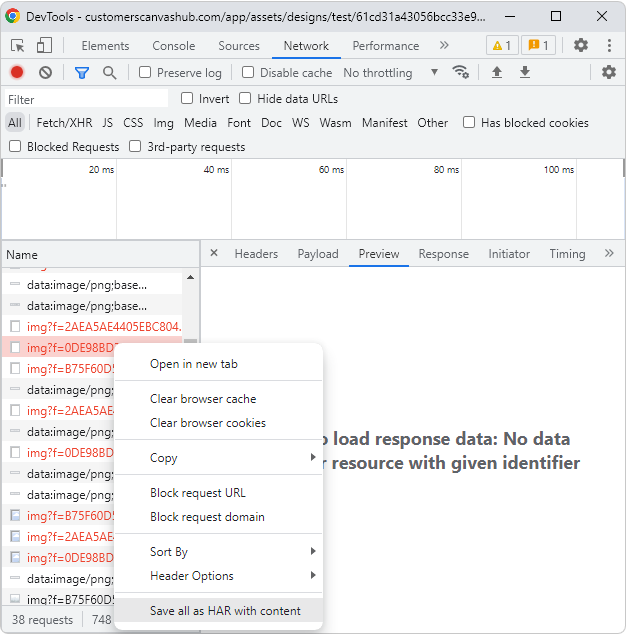Image resolution: width=626 pixels, height=634 pixels.
Task: Open the Response detail tab
Action: tap(444, 254)
